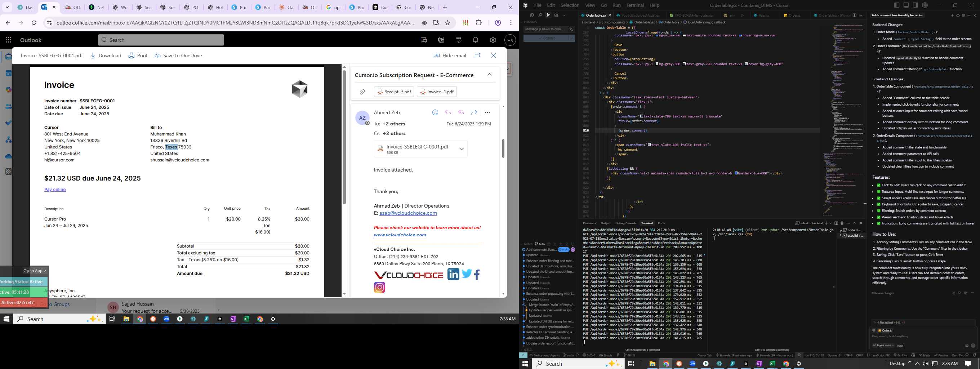The image size is (980, 369).
Task: Open attachment preview in new window icon
Action: [x=477, y=55]
